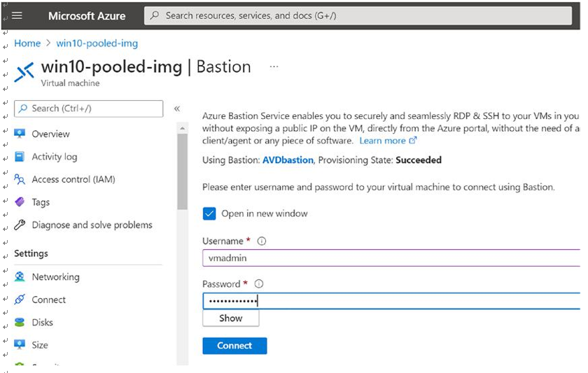
Task: Click the sidebar search magnifier icon
Action: point(23,108)
